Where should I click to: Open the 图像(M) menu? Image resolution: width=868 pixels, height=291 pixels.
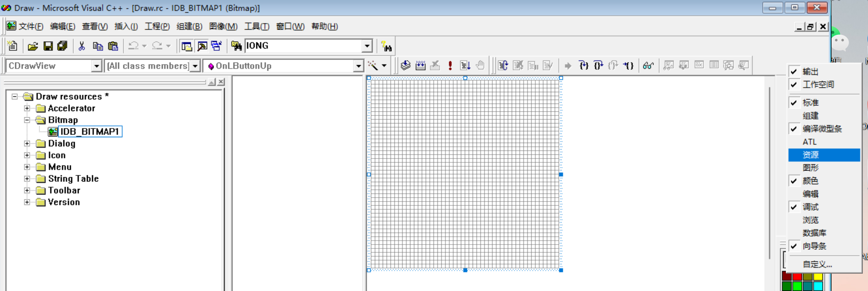pyautogui.click(x=223, y=26)
